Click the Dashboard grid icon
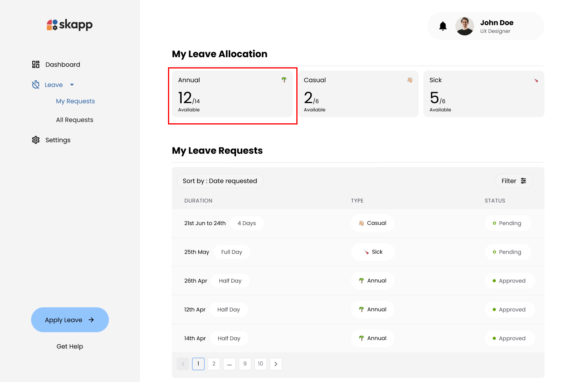The image size is (588, 382). coord(36,65)
